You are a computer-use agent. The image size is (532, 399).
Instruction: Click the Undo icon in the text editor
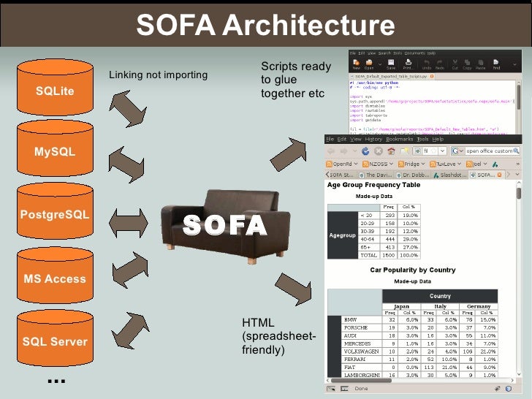[x=427, y=62]
